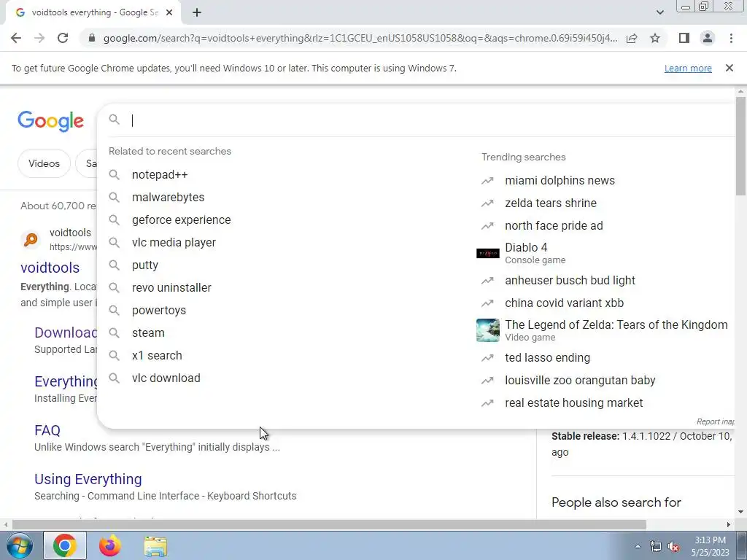
Task: Show hidden system tray icons
Action: 638,546
